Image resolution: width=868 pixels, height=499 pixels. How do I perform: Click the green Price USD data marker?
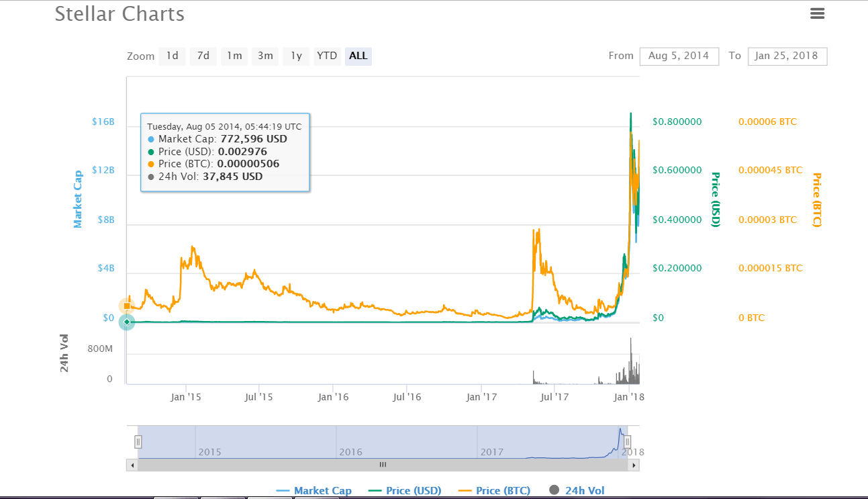point(126,322)
